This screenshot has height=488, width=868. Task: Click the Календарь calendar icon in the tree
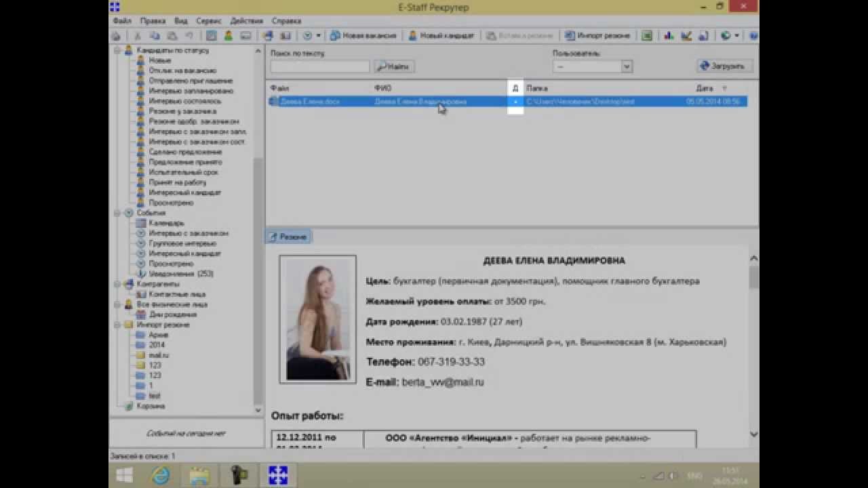coord(141,223)
